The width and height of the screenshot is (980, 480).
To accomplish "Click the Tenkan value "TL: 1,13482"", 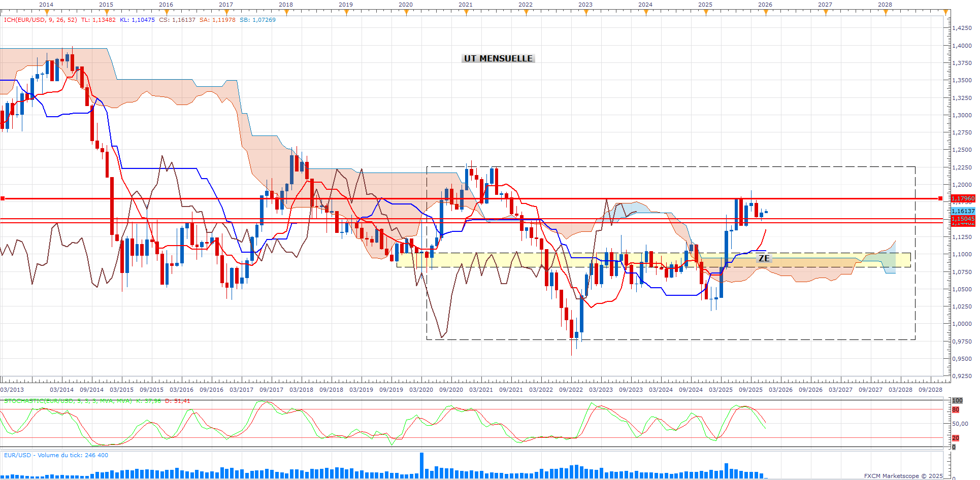I will pyautogui.click(x=99, y=20).
